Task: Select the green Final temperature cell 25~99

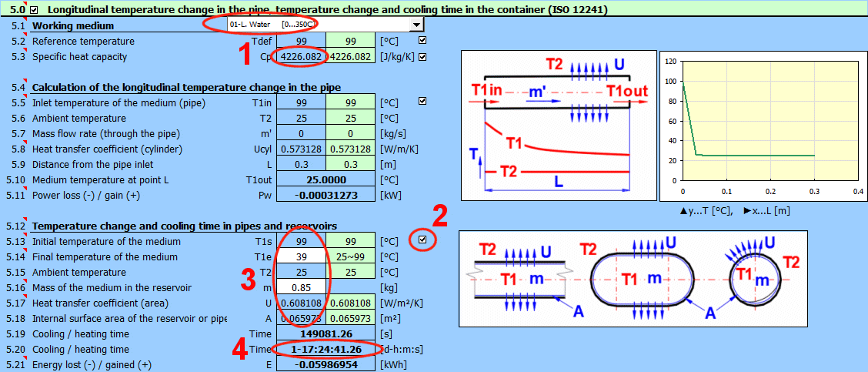Action: 350,257
